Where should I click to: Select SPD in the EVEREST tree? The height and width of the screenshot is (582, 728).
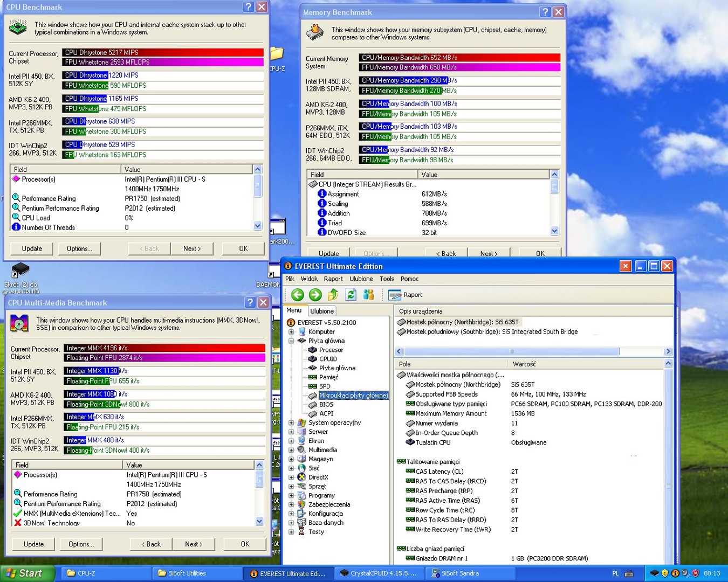(325, 386)
